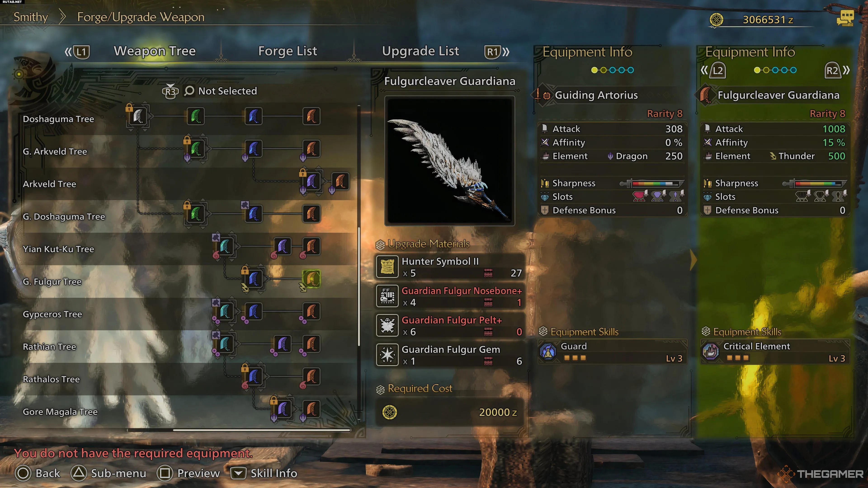
Task: Open the Skill Info button
Action: pos(264,473)
